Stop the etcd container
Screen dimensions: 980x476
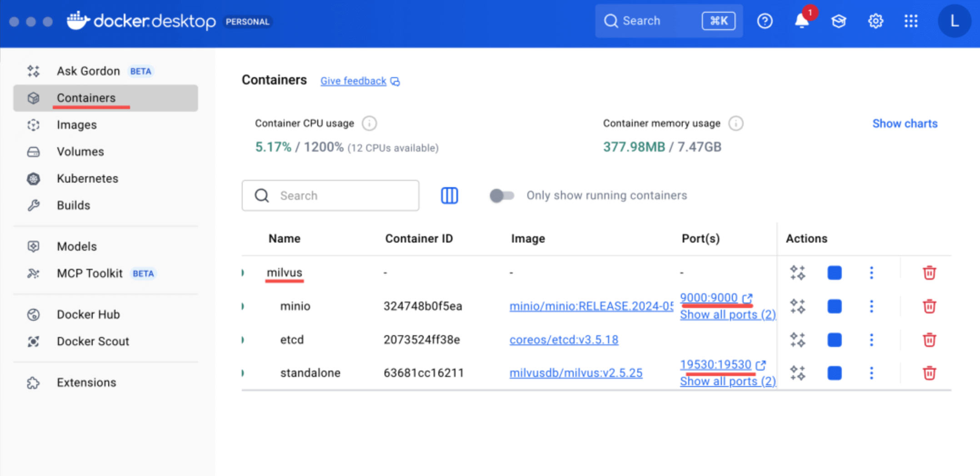point(835,340)
